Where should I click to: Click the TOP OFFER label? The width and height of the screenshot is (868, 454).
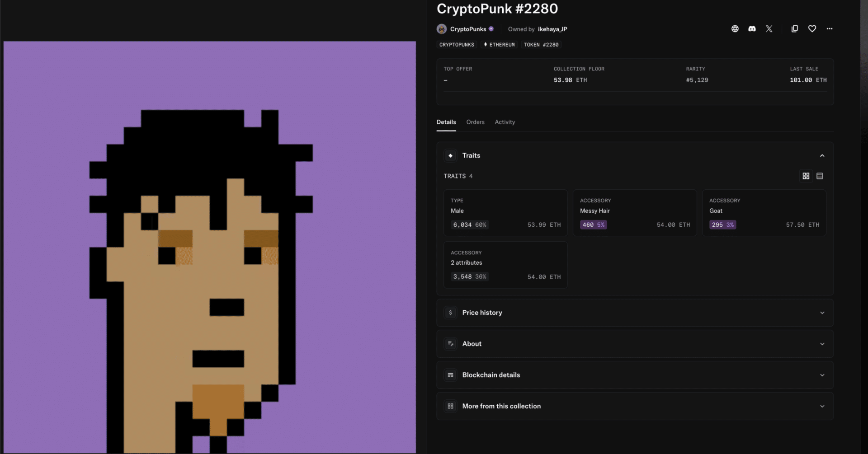click(x=458, y=69)
